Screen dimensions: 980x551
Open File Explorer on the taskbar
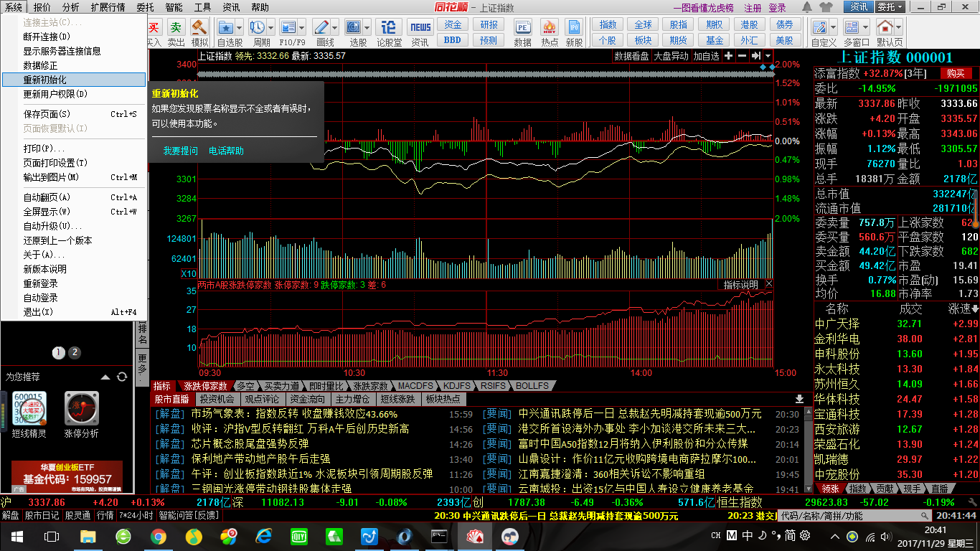coord(88,536)
